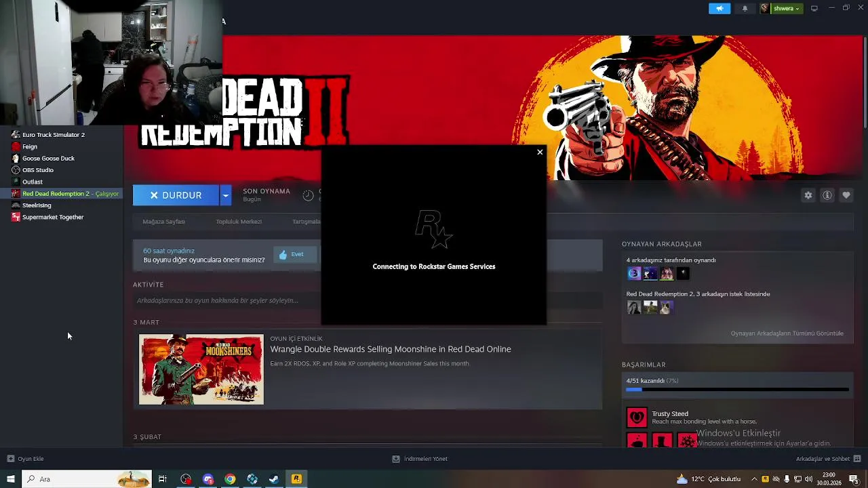This screenshot has width=868, height=488.
Task: Open Windows notification center icon
Action: point(854,479)
